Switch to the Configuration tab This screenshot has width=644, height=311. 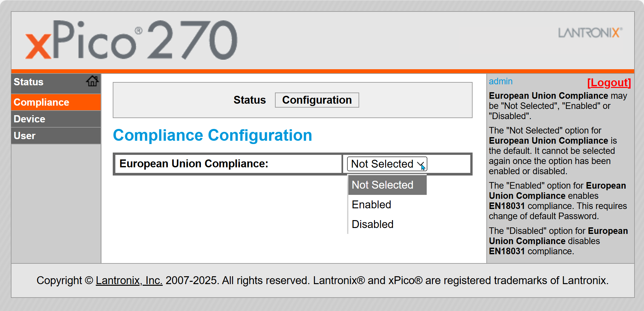click(x=317, y=100)
